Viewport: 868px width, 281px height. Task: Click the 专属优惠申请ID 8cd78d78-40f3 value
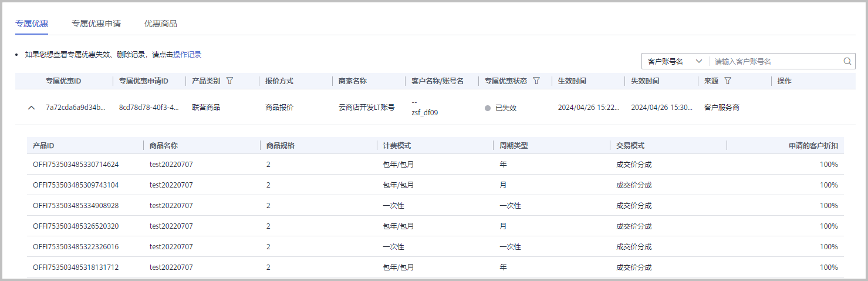(148, 108)
